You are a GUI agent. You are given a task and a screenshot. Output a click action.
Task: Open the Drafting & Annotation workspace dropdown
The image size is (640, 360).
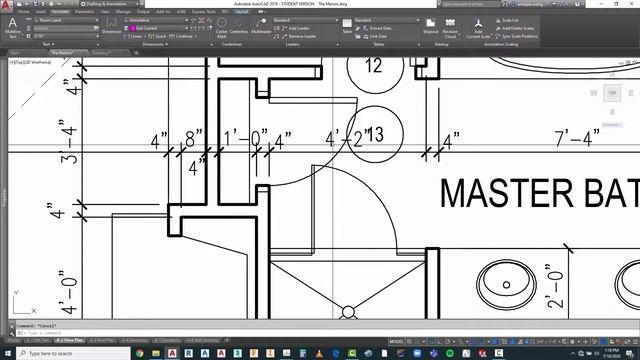click(110, 4)
